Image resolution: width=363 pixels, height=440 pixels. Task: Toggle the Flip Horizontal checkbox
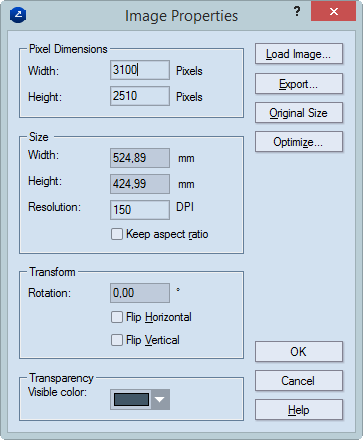pos(117,317)
